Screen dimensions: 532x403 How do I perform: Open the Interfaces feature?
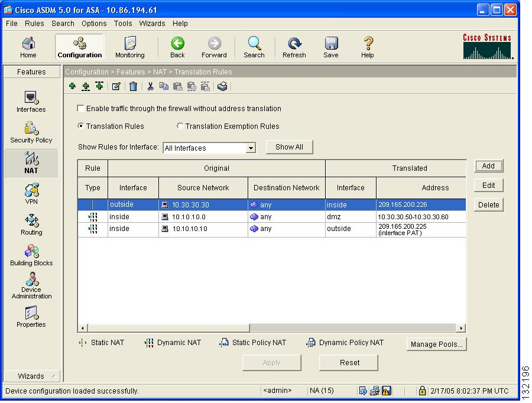pos(31,102)
